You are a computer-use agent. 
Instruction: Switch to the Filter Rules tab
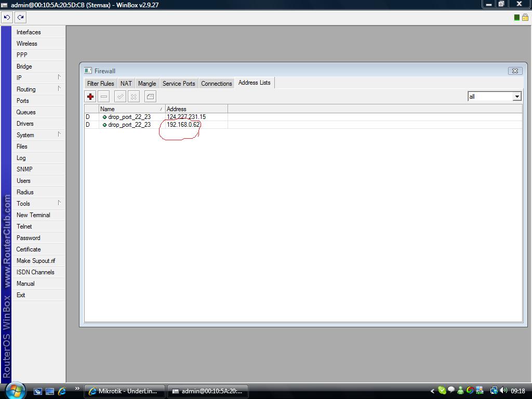pos(100,84)
